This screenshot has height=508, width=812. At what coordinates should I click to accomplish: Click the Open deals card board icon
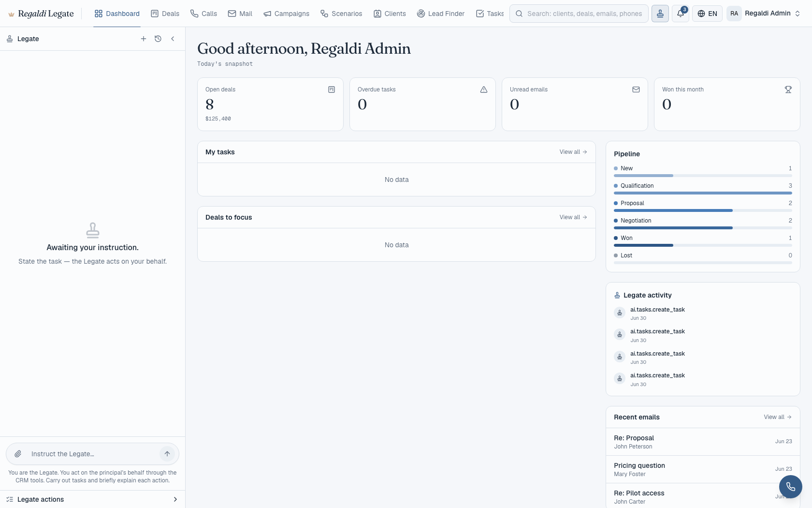tap(332, 90)
